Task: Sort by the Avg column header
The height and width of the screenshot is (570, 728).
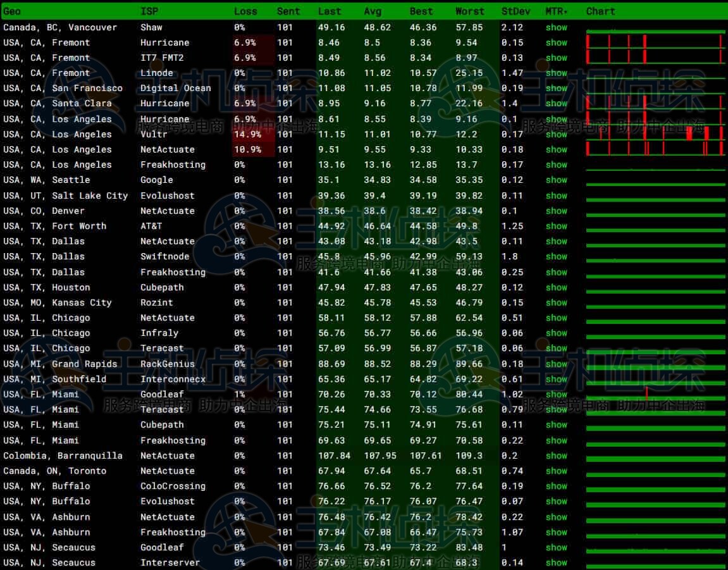Action: coord(373,11)
